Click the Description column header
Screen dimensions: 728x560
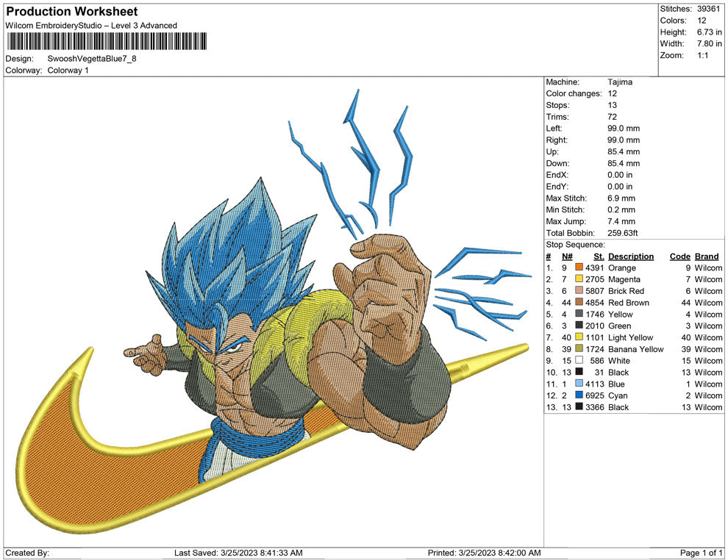pos(630,256)
